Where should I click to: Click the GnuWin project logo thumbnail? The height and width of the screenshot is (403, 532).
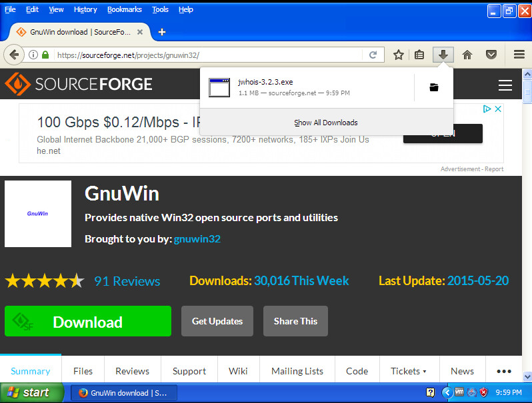(38, 214)
